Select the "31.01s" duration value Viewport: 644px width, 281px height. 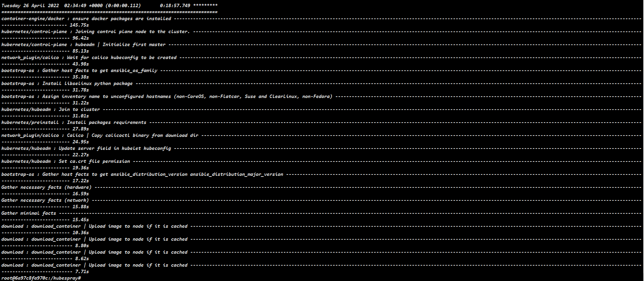tap(81, 116)
